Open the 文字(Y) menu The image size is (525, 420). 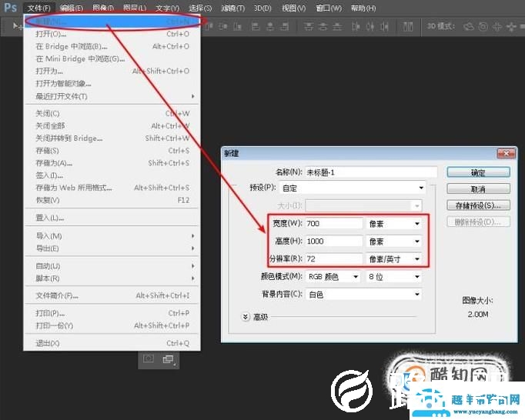click(x=167, y=8)
